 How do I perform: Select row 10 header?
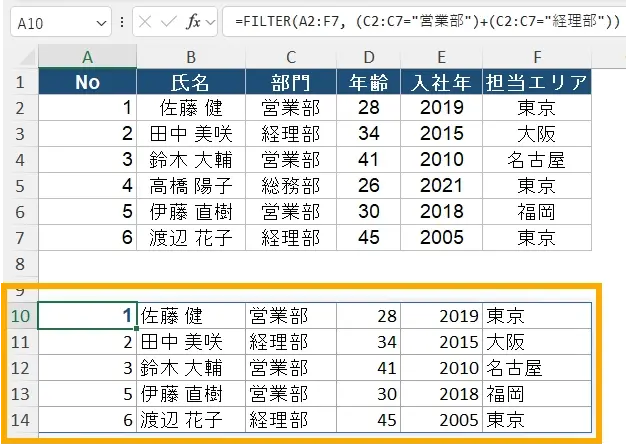20,316
